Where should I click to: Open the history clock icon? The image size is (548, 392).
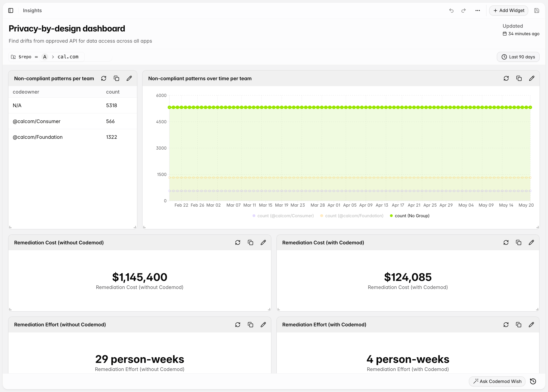[x=533, y=381]
